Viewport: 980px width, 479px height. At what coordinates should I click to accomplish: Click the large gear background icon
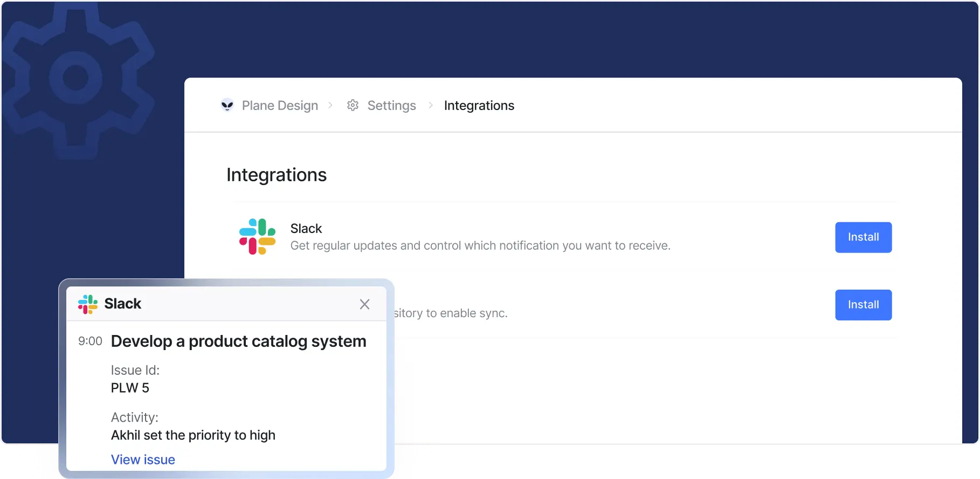point(76,79)
